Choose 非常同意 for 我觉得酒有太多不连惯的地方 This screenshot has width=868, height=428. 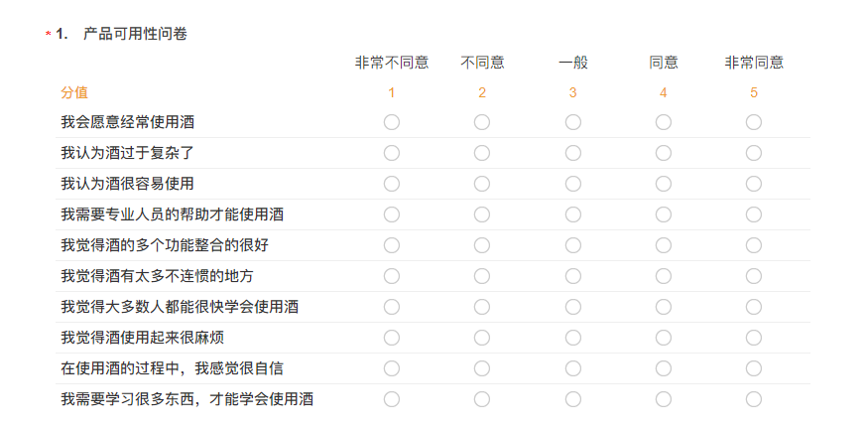[x=753, y=276]
